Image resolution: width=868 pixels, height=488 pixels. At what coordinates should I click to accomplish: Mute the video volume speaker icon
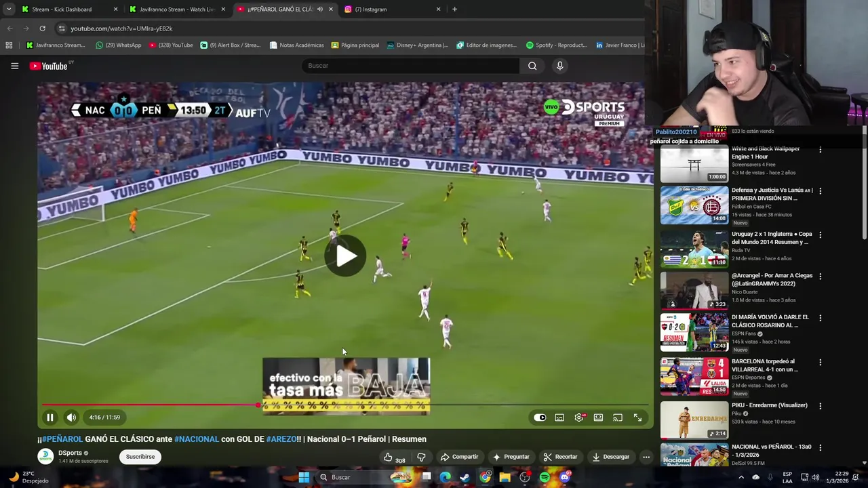point(71,418)
